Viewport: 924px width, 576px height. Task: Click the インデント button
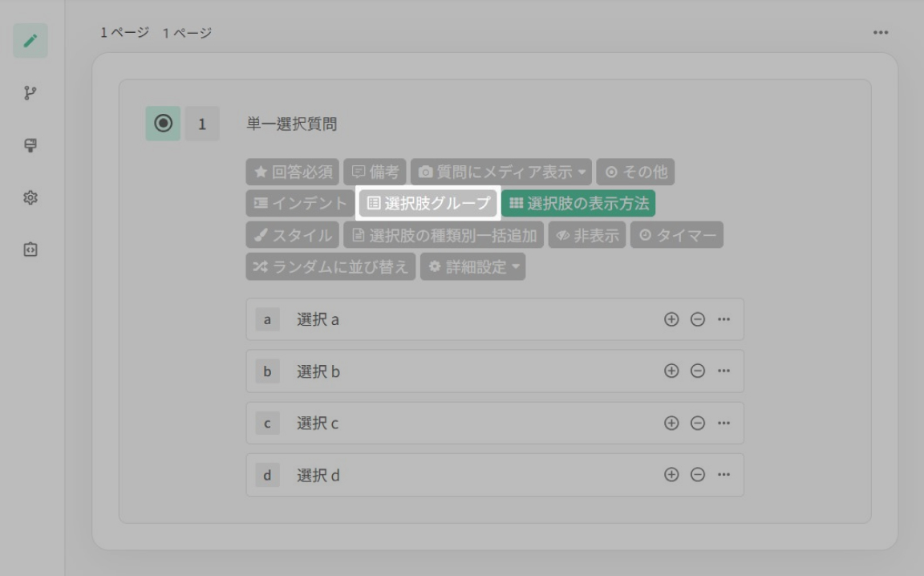tap(300, 204)
